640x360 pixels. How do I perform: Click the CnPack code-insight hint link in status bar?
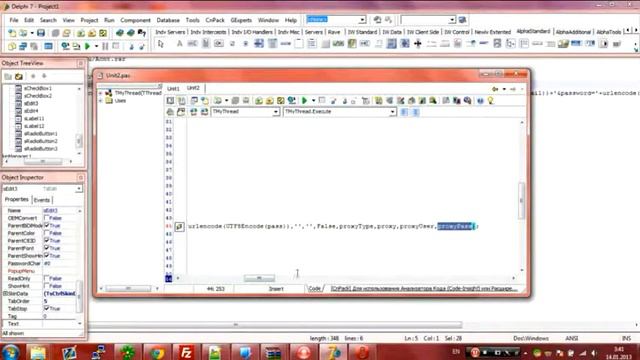coord(424,289)
